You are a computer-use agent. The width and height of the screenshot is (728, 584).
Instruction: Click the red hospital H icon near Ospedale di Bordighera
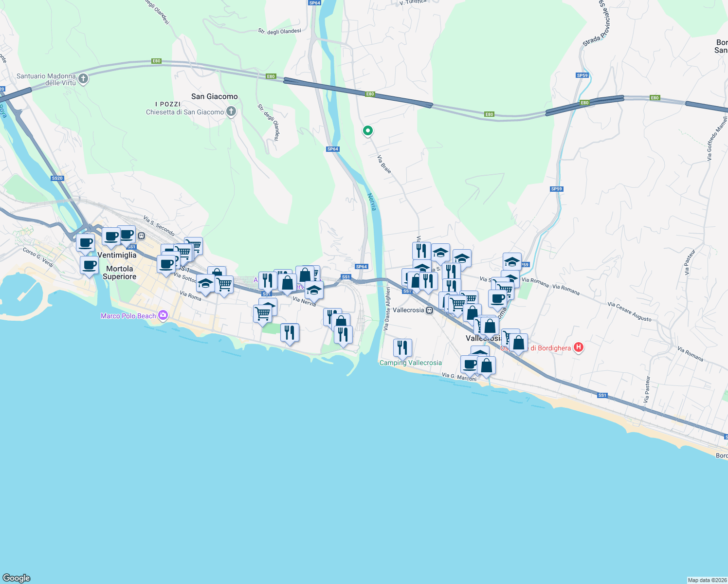(578, 347)
